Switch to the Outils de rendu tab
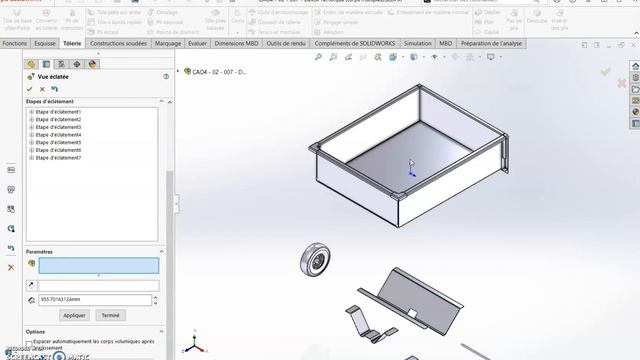 pyautogui.click(x=286, y=43)
